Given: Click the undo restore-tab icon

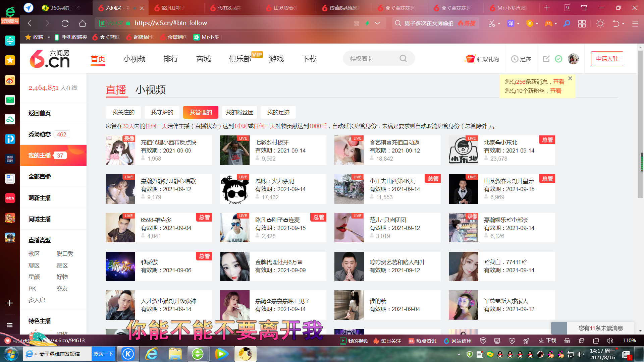Looking at the screenshot, I should click(x=616, y=23).
